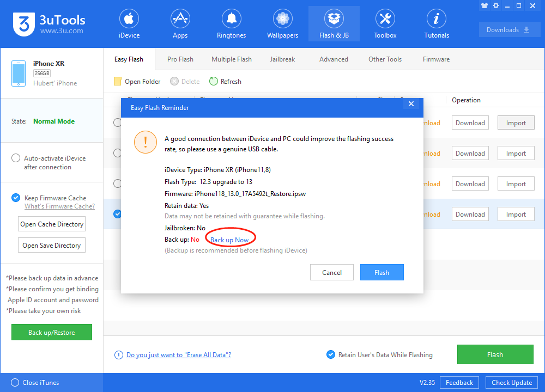Open the Toolbox section
545x392 pixels.
(385, 24)
